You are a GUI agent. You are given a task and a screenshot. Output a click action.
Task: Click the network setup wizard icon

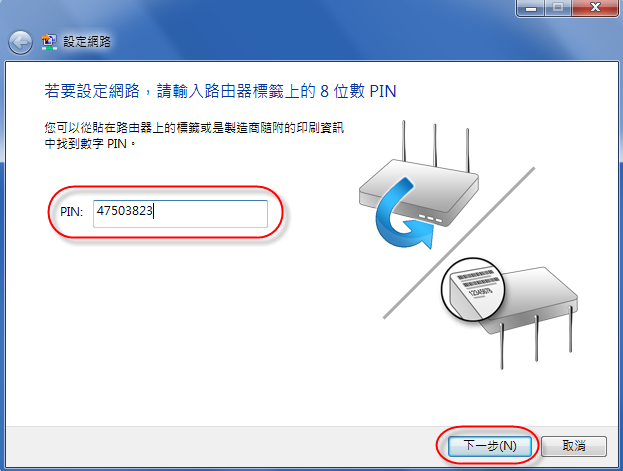click(x=49, y=42)
